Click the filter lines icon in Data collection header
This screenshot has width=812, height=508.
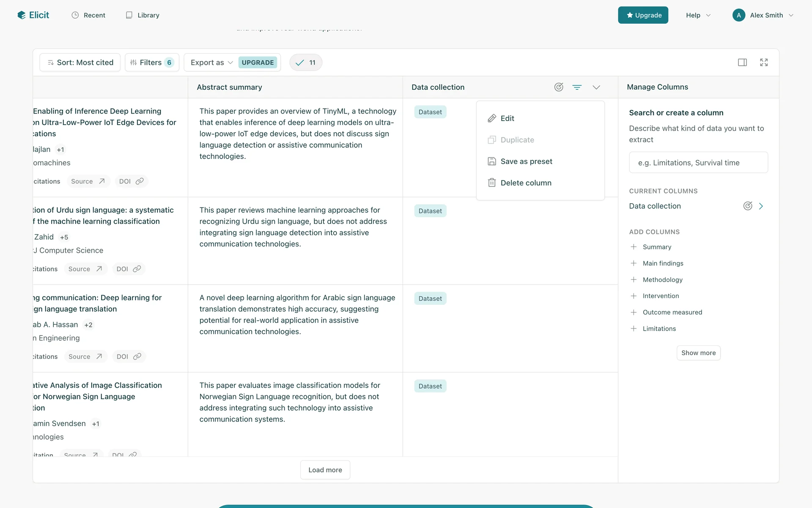[577, 87]
